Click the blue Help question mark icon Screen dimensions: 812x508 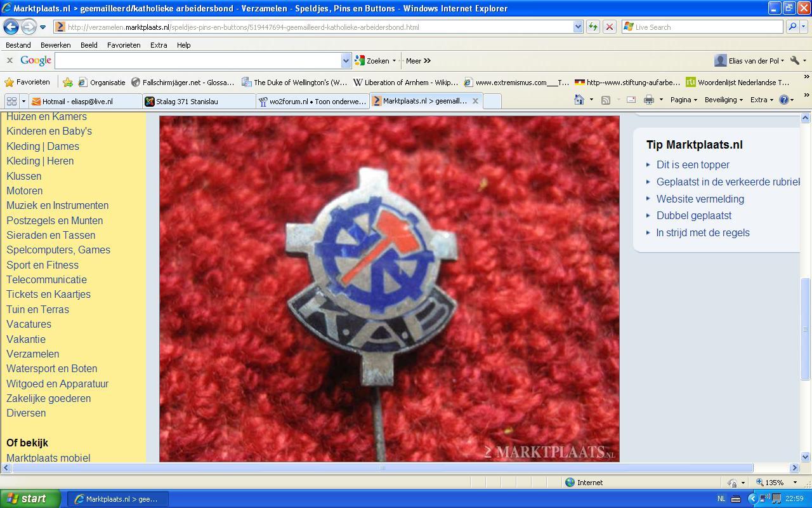[x=783, y=100]
